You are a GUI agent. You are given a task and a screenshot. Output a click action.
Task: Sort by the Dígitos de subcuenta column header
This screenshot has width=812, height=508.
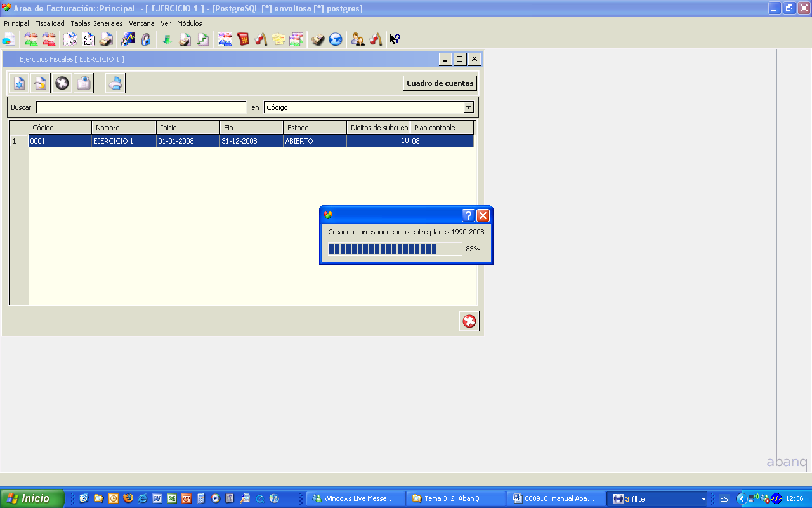tap(379, 128)
